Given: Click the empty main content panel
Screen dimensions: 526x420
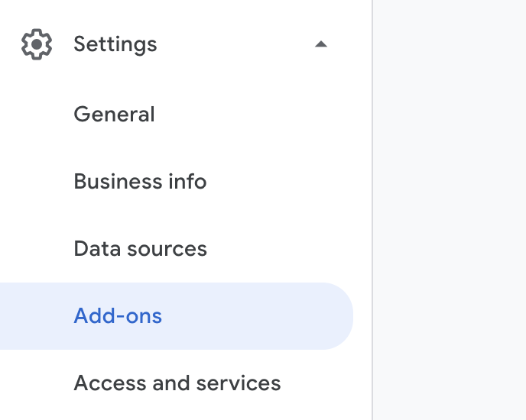Looking at the screenshot, I should point(450,210).
